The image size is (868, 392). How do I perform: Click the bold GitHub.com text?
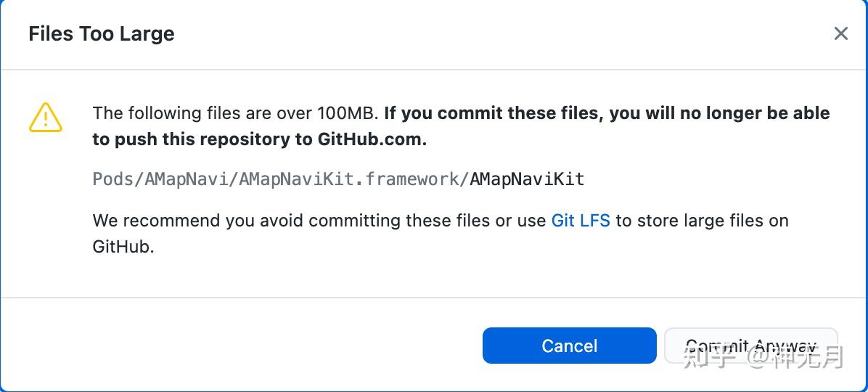[372, 139]
